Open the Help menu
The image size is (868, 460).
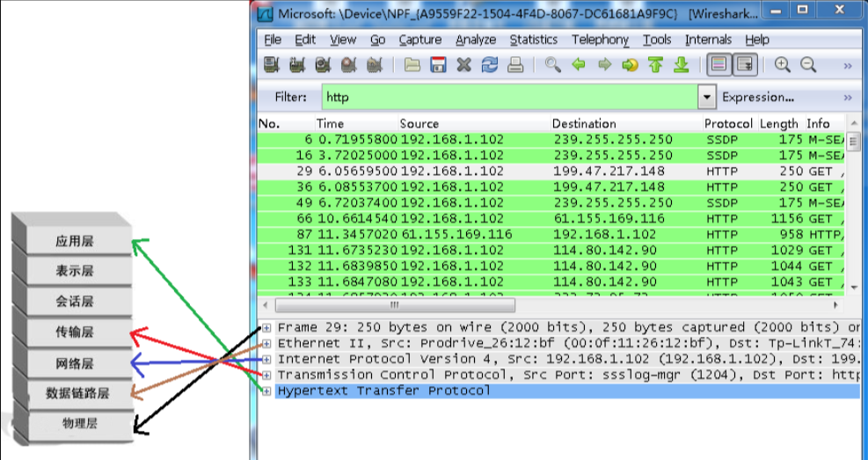click(756, 40)
